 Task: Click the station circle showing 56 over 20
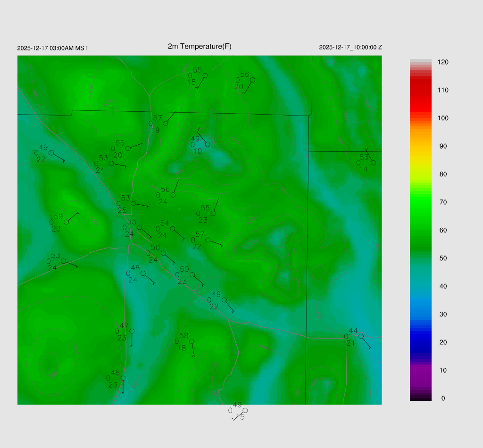click(252, 80)
